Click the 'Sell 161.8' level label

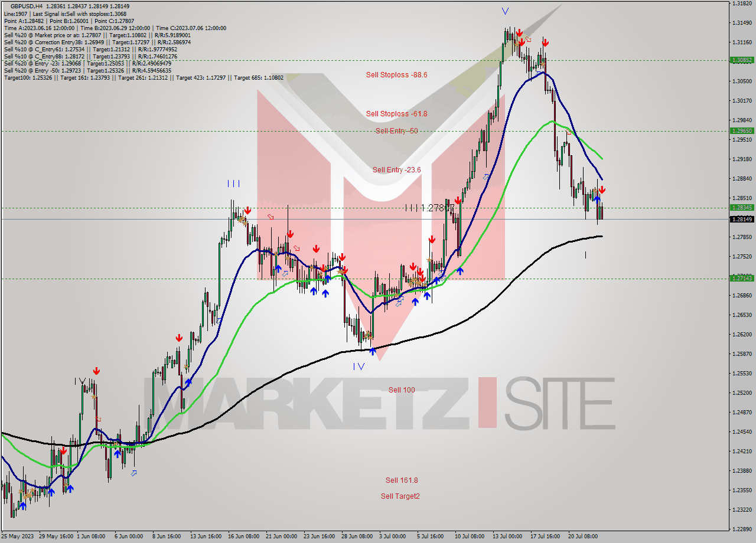(402, 480)
